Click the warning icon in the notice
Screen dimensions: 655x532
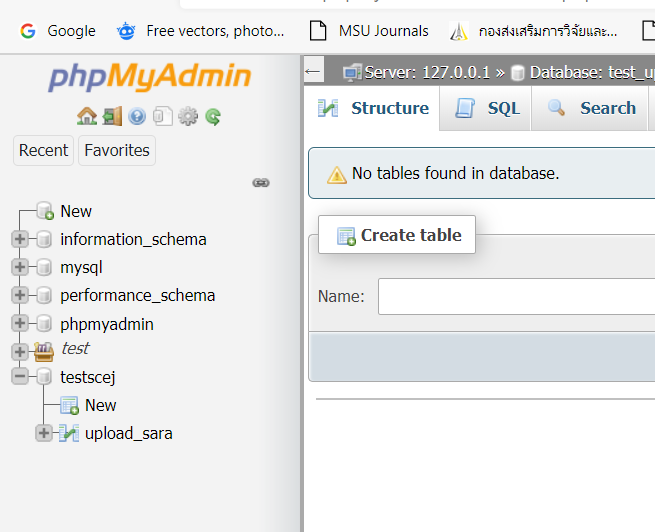(337, 175)
